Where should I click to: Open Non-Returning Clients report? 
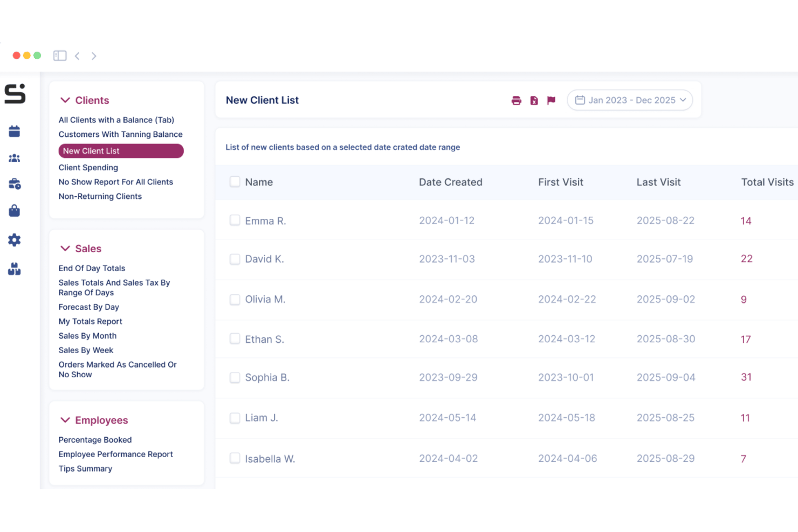click(x=100, y=197)
